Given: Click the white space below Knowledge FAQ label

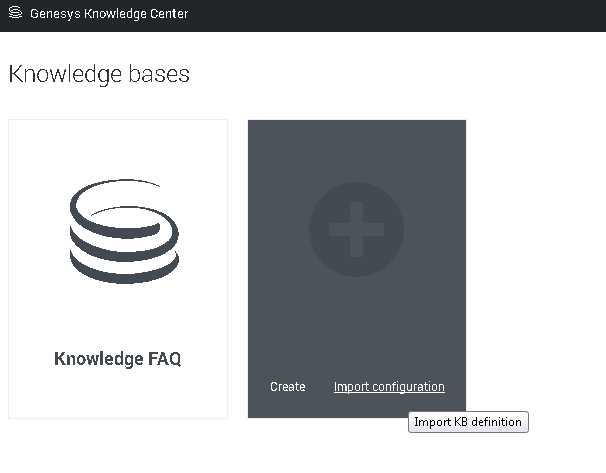Looking at the screenshot, I should (x=117, y=395).
